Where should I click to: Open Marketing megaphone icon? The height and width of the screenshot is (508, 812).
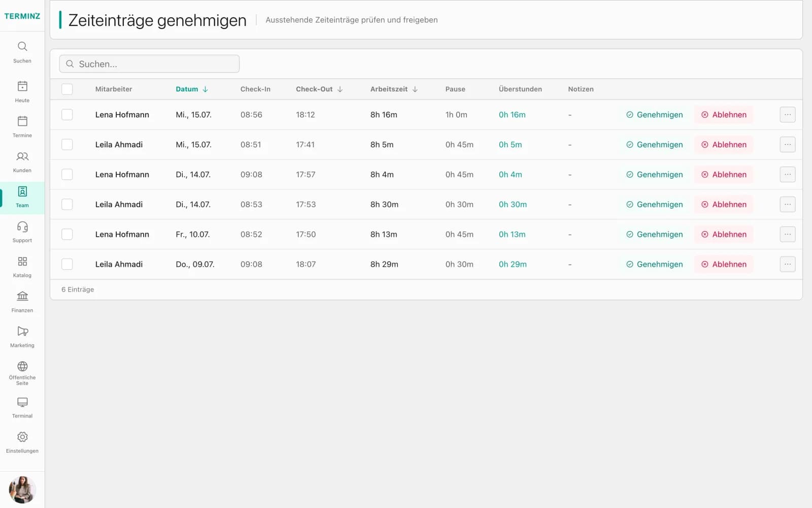coord(22,331)
